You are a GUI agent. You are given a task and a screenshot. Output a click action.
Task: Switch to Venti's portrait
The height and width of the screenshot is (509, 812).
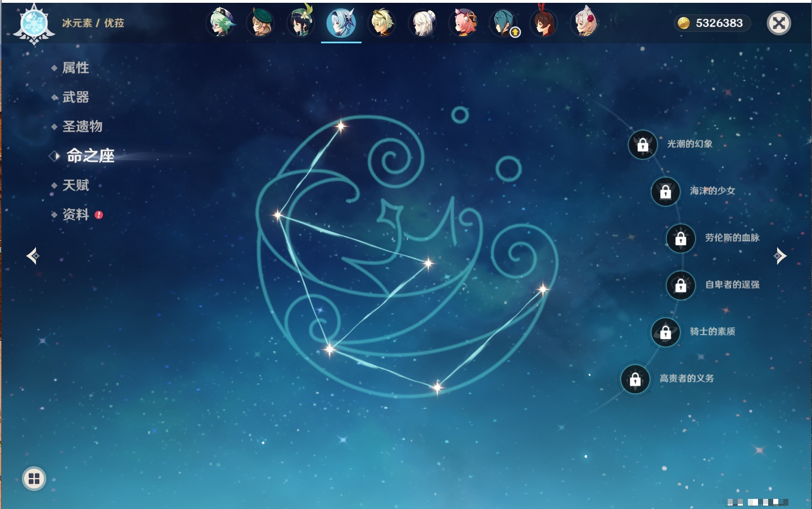pos(301,22)
